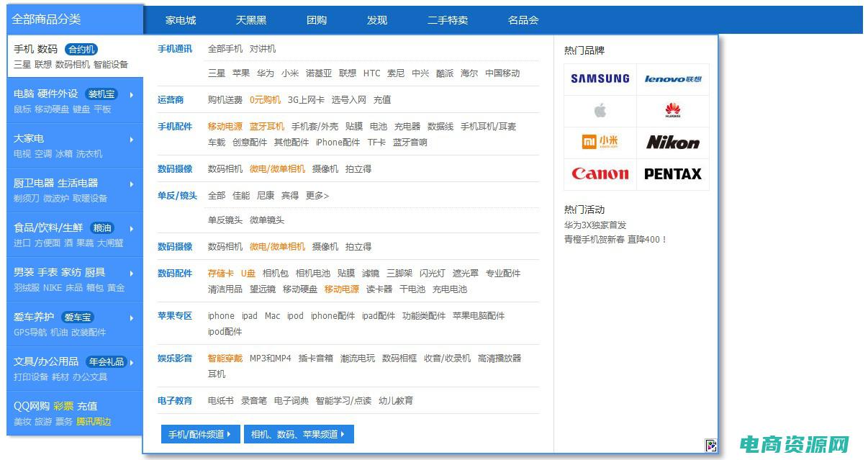Screen dimensions: 868x460
Task: Open the Apple brand logo
Action: click(x=600, y=111)
